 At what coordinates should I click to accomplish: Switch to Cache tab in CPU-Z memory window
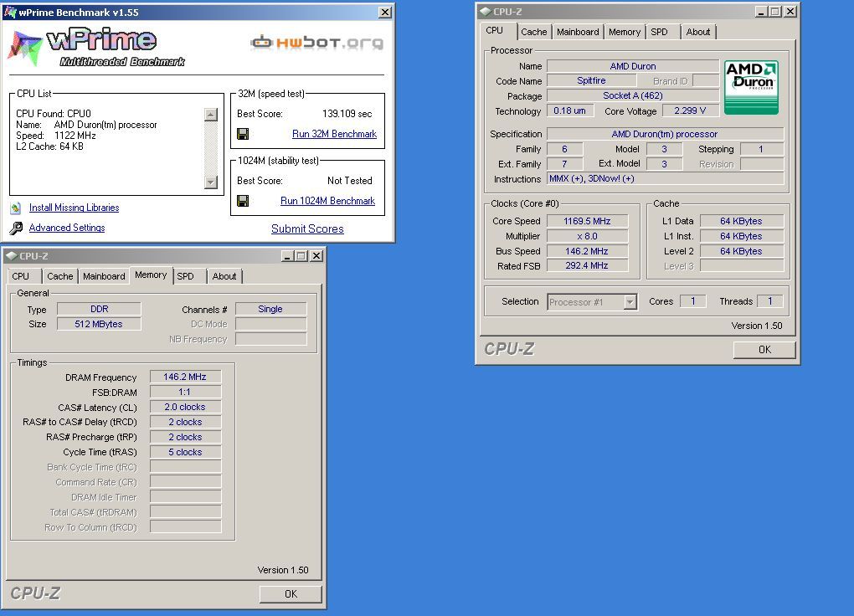(x=60, y=277)
